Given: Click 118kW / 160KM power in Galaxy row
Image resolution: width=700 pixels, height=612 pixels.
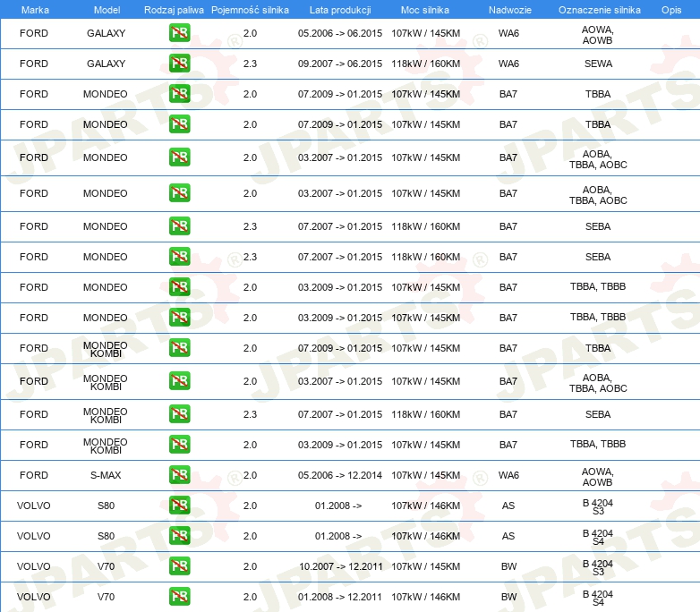Looking at the screenshot, I should [x=425, y=64].
